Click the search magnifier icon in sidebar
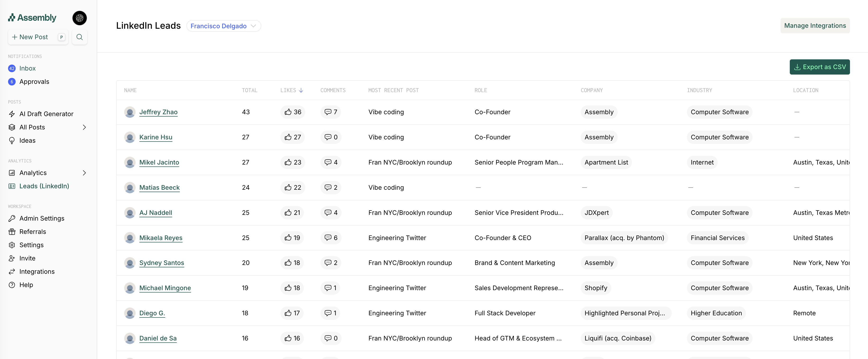This screenshot has width=868, height=359. (79, 37)
